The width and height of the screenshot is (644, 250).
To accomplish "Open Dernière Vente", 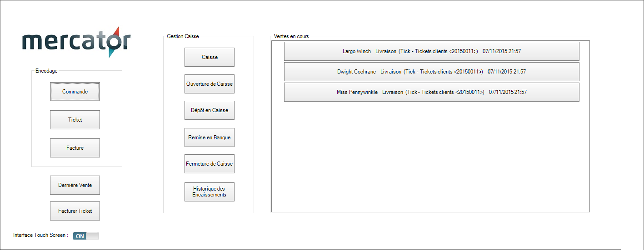I will click(75, 185).
